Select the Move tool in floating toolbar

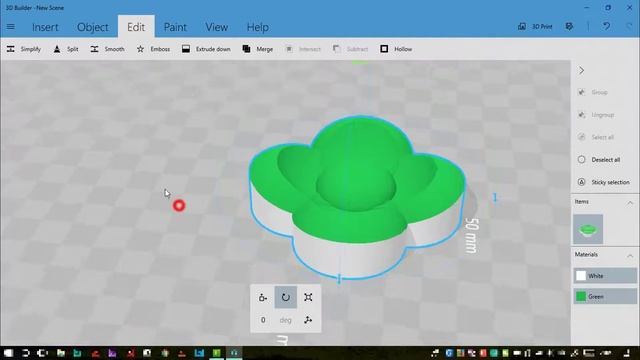click(263, 297)
